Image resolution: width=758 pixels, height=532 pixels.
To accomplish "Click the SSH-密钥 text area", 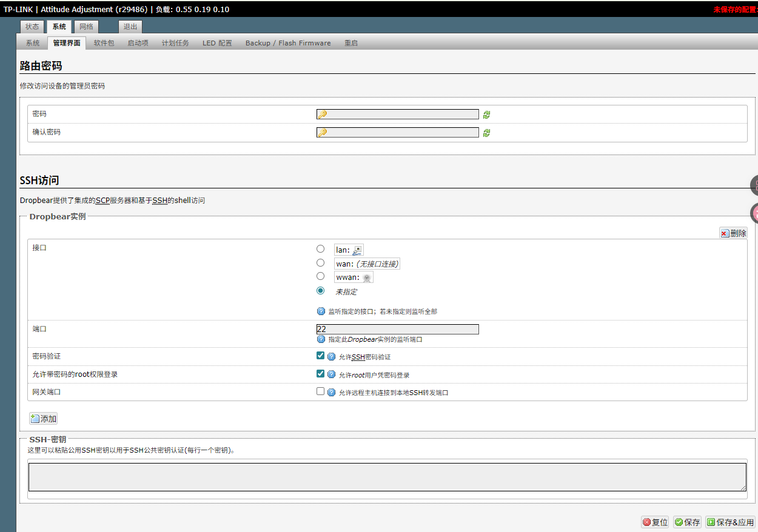I will pos(387,477).
